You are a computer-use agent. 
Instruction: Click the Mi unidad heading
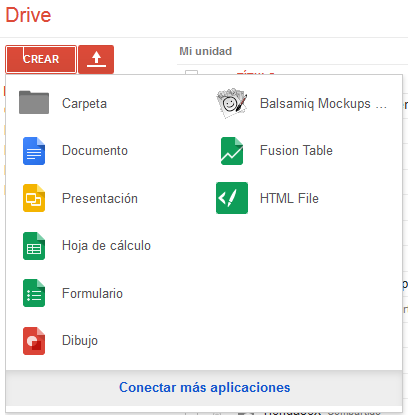pos(206,51)
